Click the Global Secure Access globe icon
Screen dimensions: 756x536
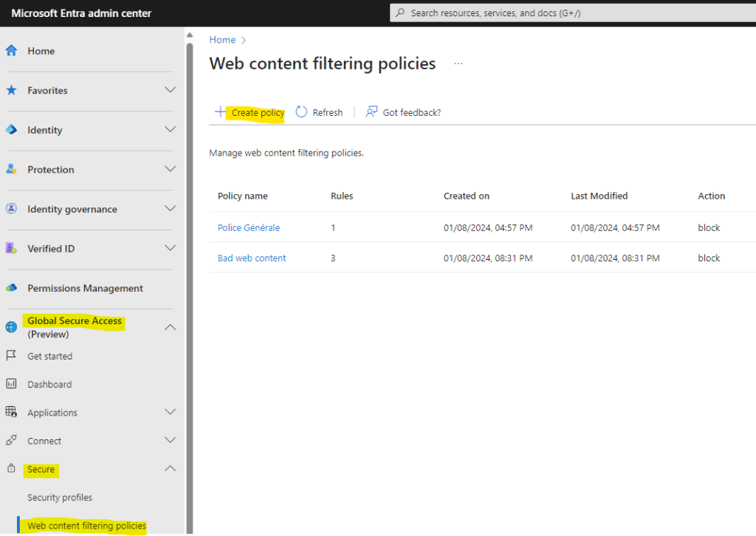coord(12,327)
